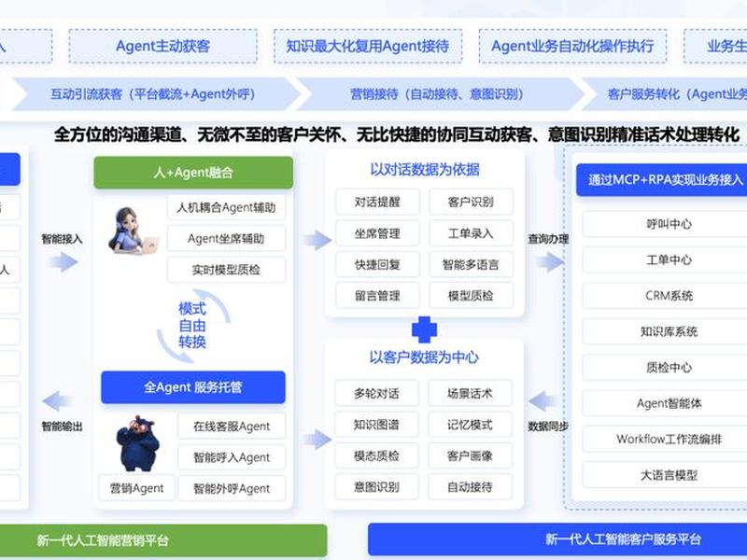Screen dimensions: 747x560
Task: Click the arrow above 数据同步
Action: tap(543, 401)
